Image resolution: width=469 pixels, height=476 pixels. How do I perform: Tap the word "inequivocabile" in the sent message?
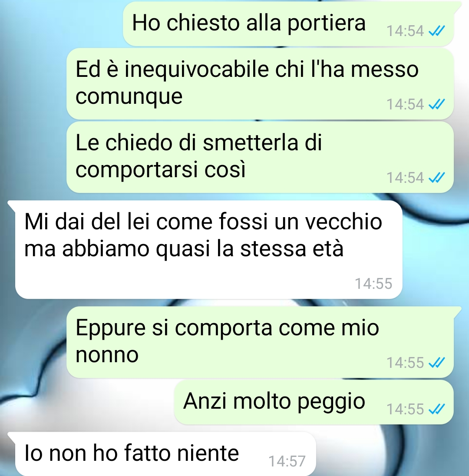point(197,70)
